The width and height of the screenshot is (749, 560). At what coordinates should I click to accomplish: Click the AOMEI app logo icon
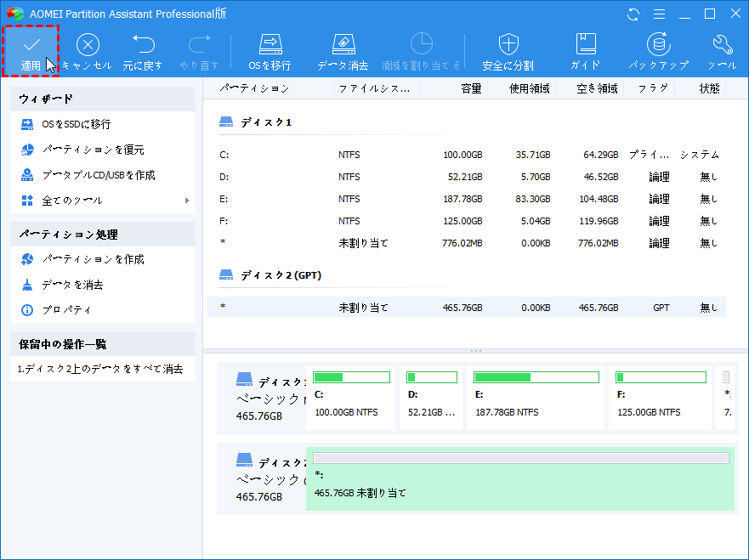15,14
